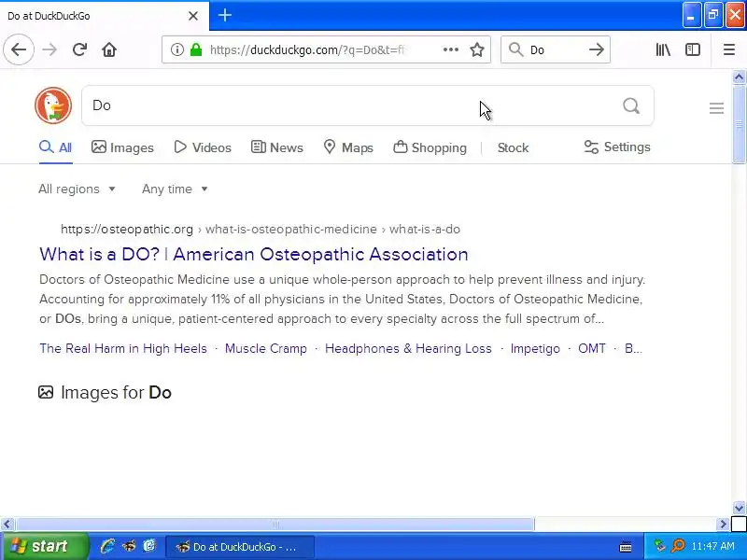The width and height of the screenshot is (747, 560).
Task: Toggle the sidebars icon
Action: pos(693,49)
